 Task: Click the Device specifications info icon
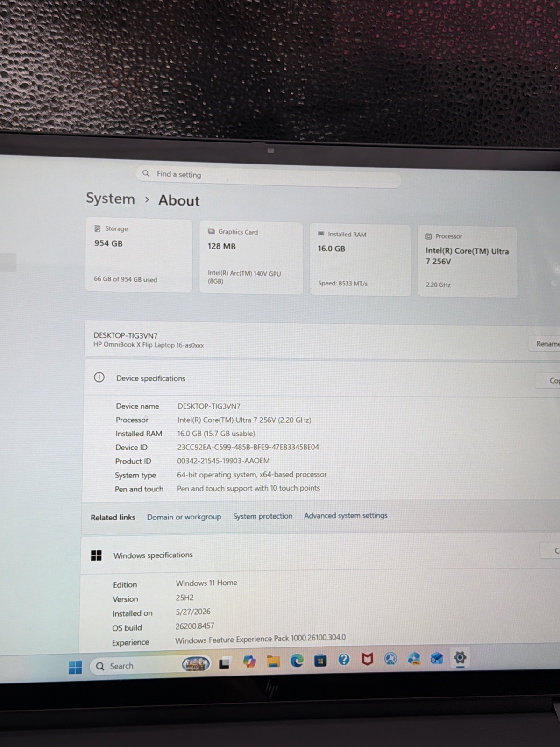[99, 377]
